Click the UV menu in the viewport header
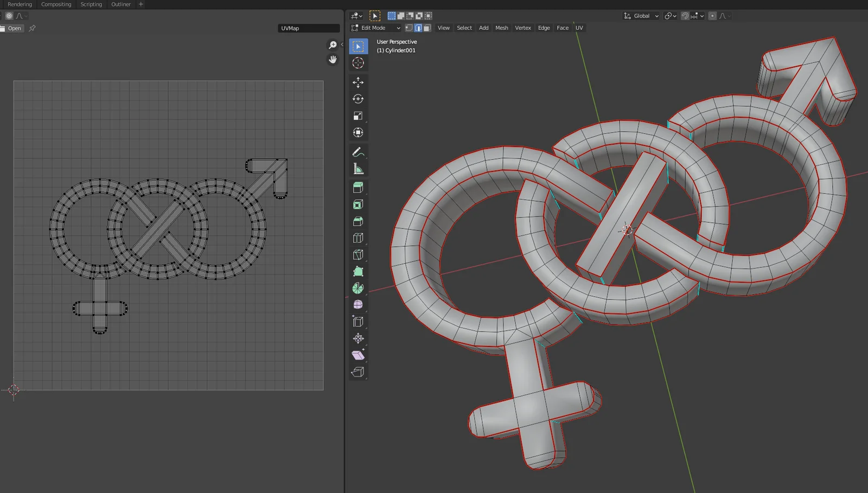 [x=579, y=28]
